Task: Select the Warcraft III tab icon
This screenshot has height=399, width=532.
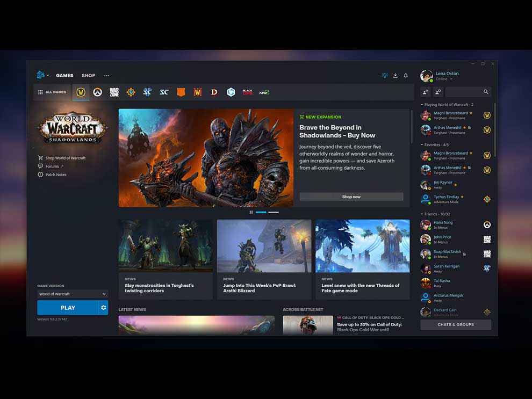Action: click(197, 92)
